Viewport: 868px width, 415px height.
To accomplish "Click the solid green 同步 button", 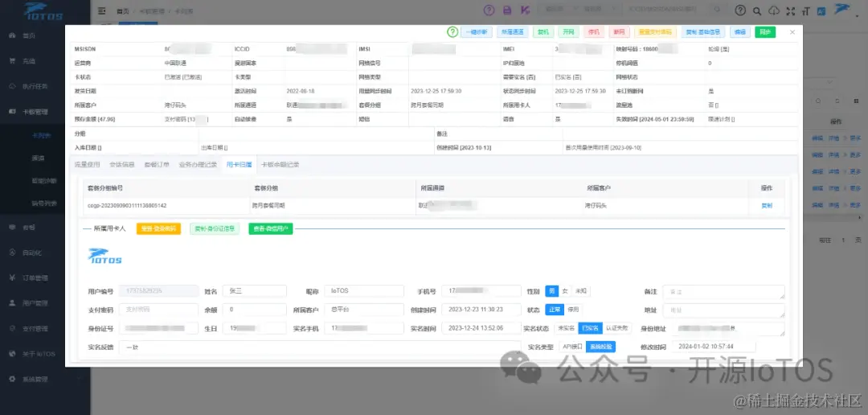I will [765, 32].
